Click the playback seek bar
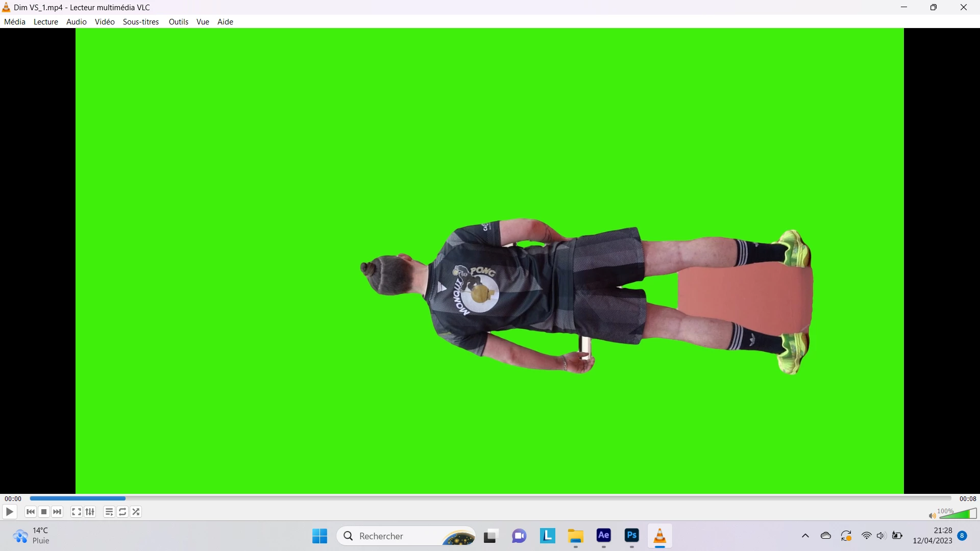 (490, 498)
